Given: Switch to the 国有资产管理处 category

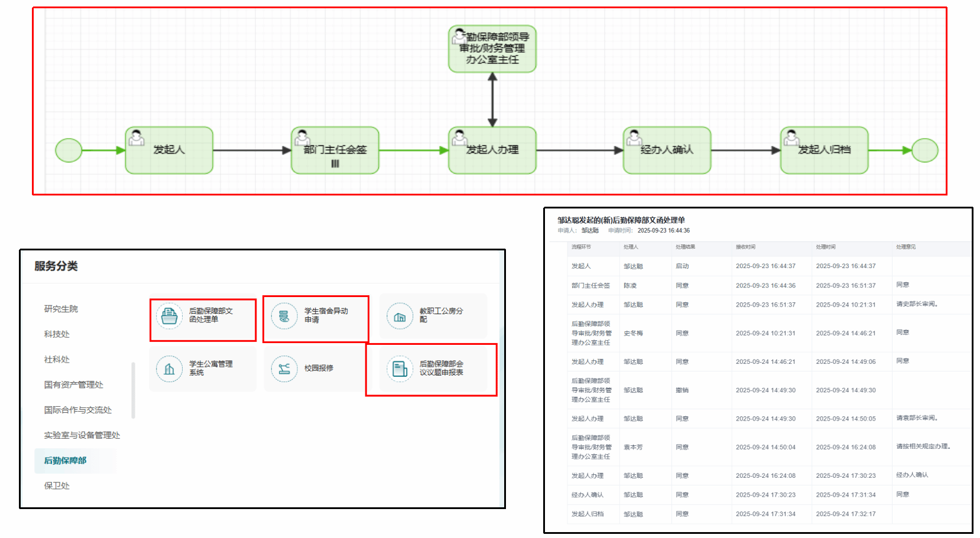Looking at the screenshot, I should [73, 384].
